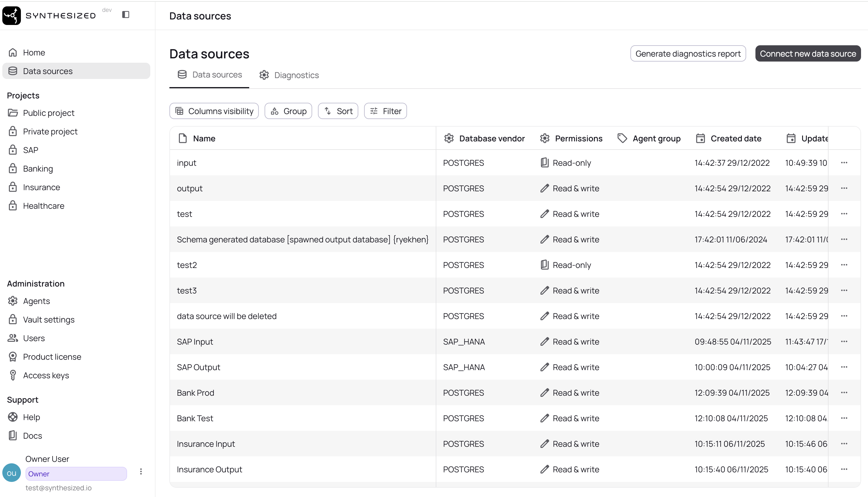This screenshot has height=497, width=868.
Task: Collapse the sidebar panel icon
Action: coord(126,14)
